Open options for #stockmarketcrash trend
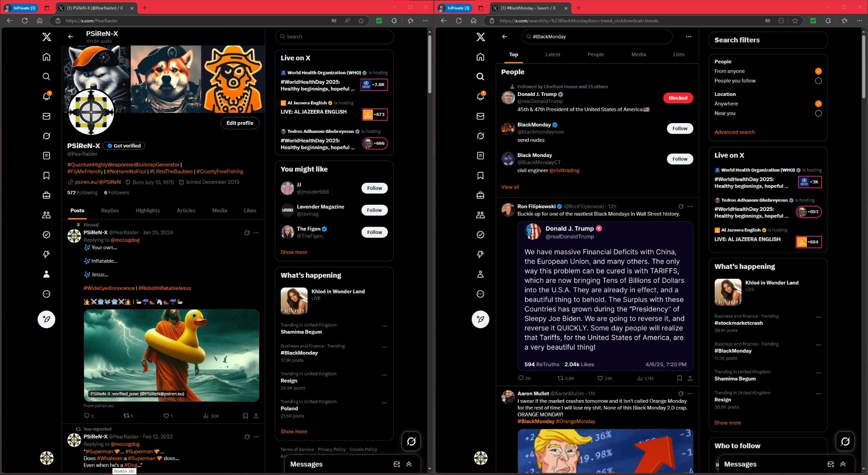The width and height of the screenshot is (868, 475). coord(819,317)
